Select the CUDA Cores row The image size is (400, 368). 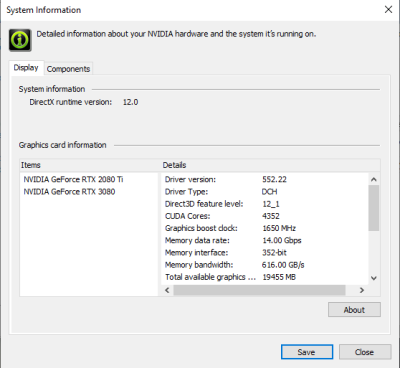click(x=265, y=216)
